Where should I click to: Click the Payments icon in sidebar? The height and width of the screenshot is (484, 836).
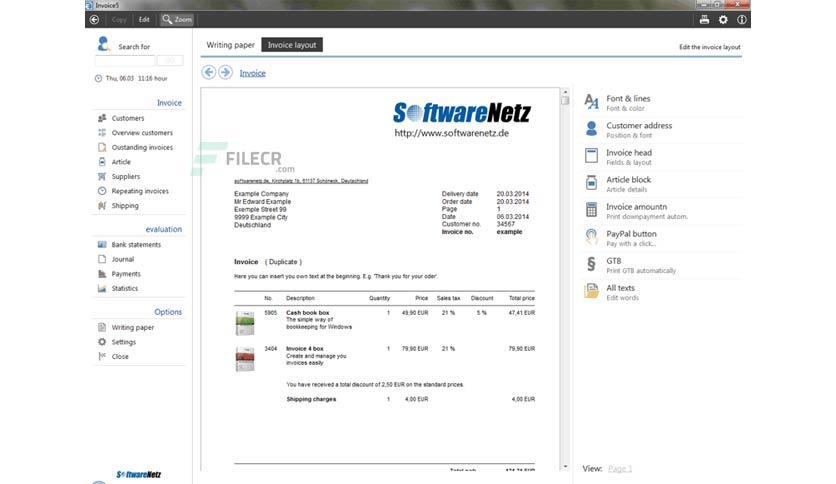(x=102, y=273)
